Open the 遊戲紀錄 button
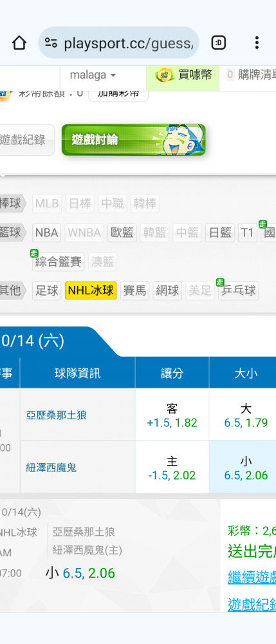The width and height of the screenshot is (276, 644). point(27,140)
